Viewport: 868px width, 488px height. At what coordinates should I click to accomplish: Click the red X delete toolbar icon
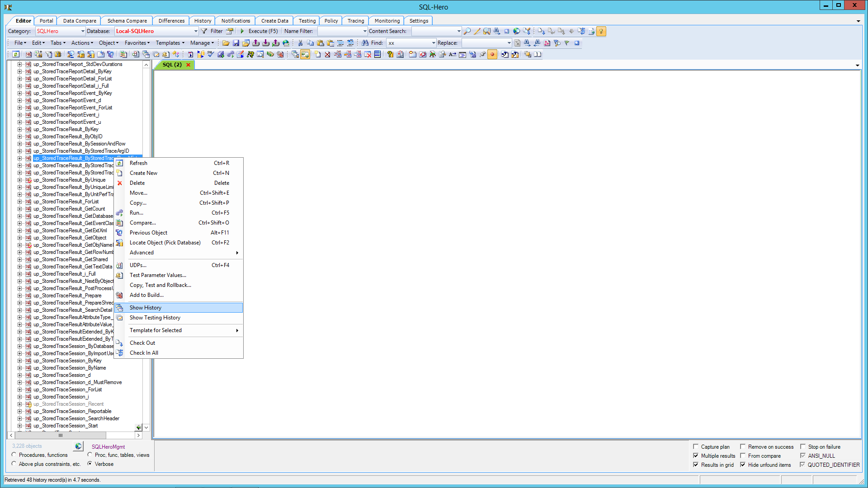[x=328, y=54]
